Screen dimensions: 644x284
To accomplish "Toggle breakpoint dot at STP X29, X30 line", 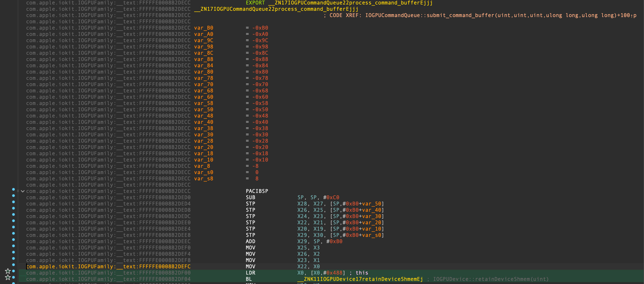I will pos(13,233).
